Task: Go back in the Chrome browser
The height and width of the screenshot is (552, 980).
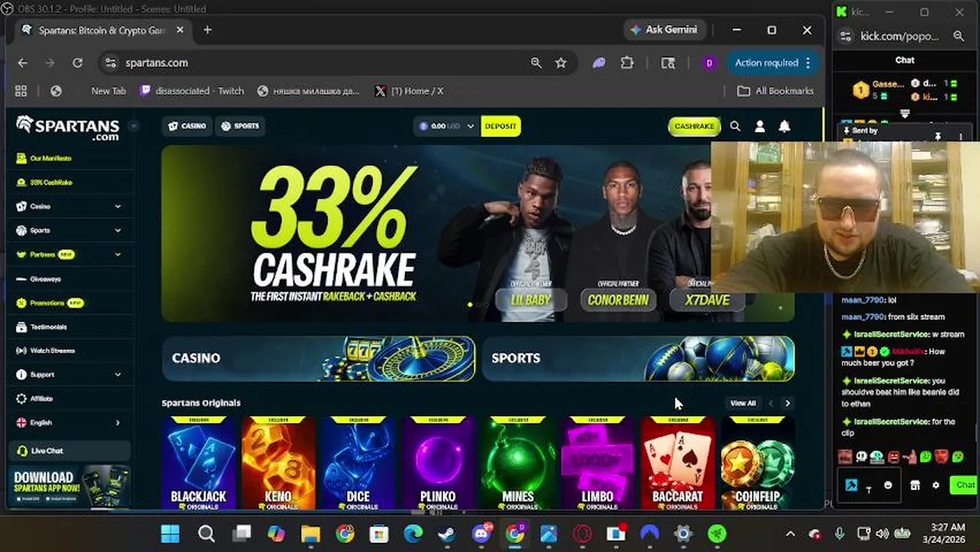Action: [x=22, y=63]
